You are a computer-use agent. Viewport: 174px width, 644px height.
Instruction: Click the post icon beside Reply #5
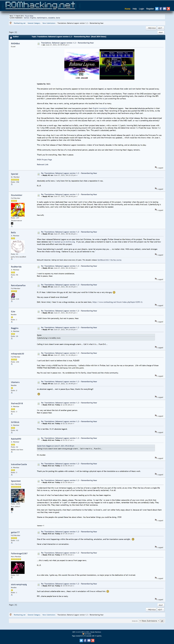point(39,285)
